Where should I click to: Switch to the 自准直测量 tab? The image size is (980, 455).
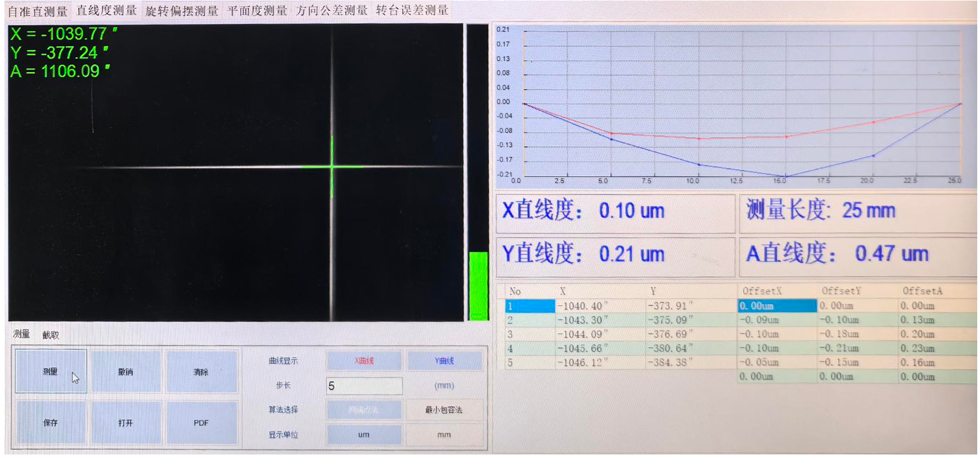coord(37,11)
